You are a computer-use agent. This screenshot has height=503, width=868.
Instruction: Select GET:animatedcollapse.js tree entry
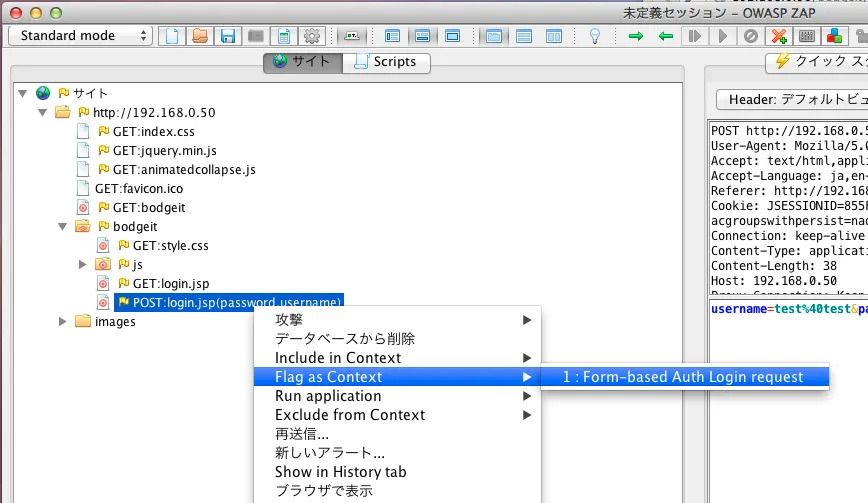pos(184,169)
